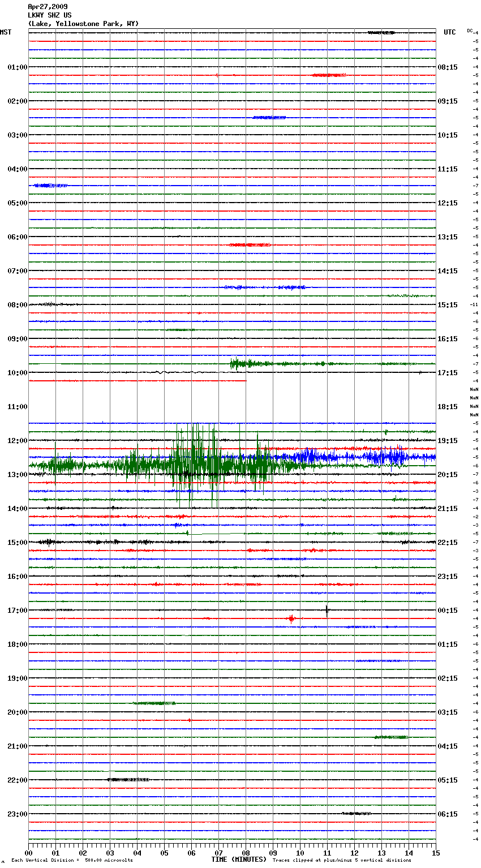Select the station code "LKWY SHZ US"
This screenshot has height=868, width=481.
pyautogui.click(x=50, y=15)
